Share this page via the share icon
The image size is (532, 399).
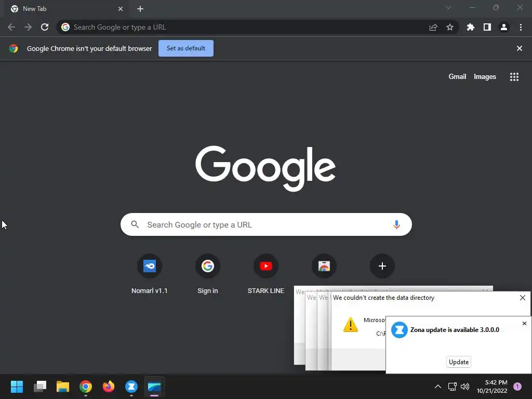click(433, 27)
